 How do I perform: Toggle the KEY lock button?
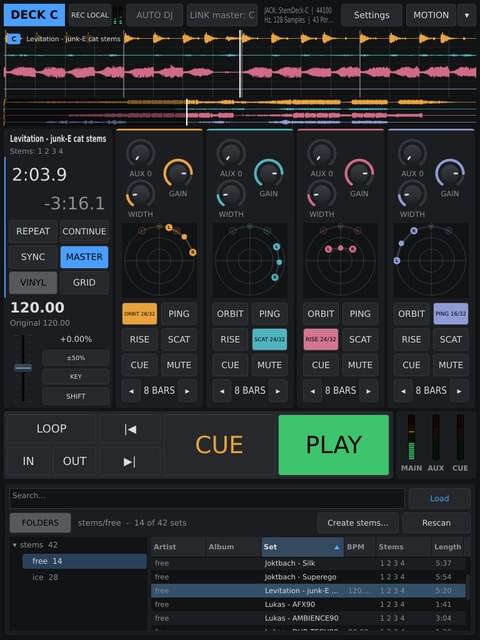click(76, 377)
